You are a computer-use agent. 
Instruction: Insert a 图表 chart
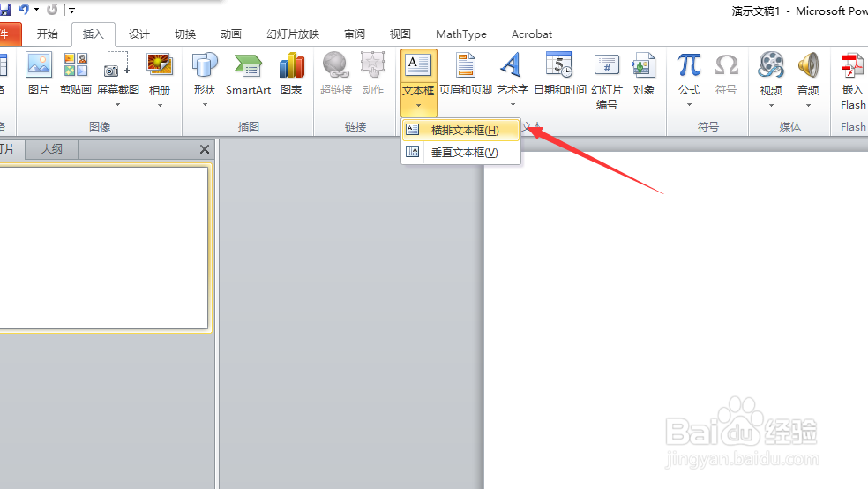[291, 73]
